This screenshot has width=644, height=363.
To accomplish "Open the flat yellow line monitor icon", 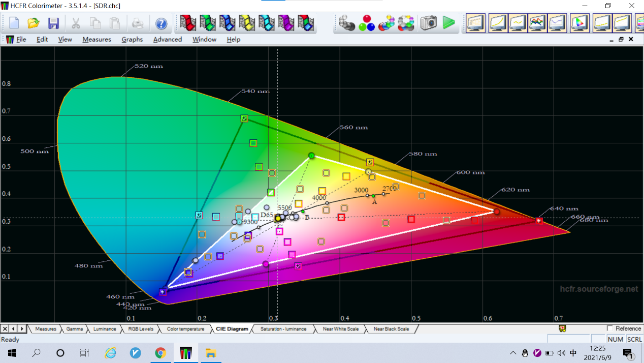I will (602, 23).
